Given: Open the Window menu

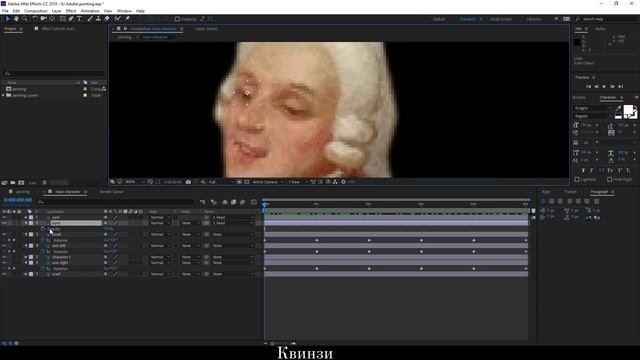Looking at the screenshot, I should [x=124, y=11].
